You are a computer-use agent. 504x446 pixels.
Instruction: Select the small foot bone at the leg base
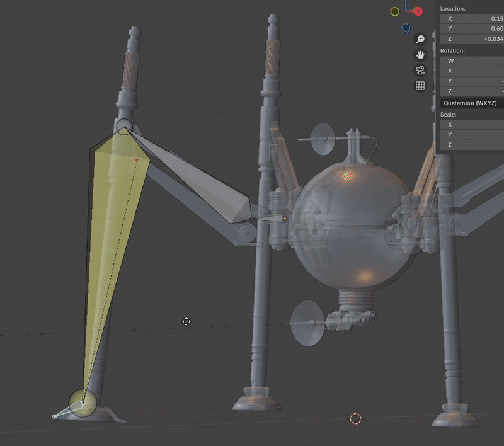pos(69,410)
